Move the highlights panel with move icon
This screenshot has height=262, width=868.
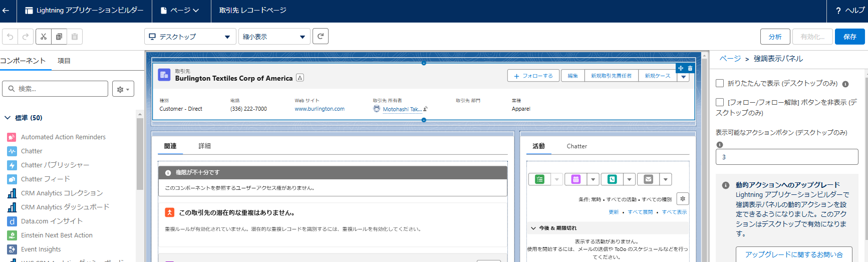point(681,68)
